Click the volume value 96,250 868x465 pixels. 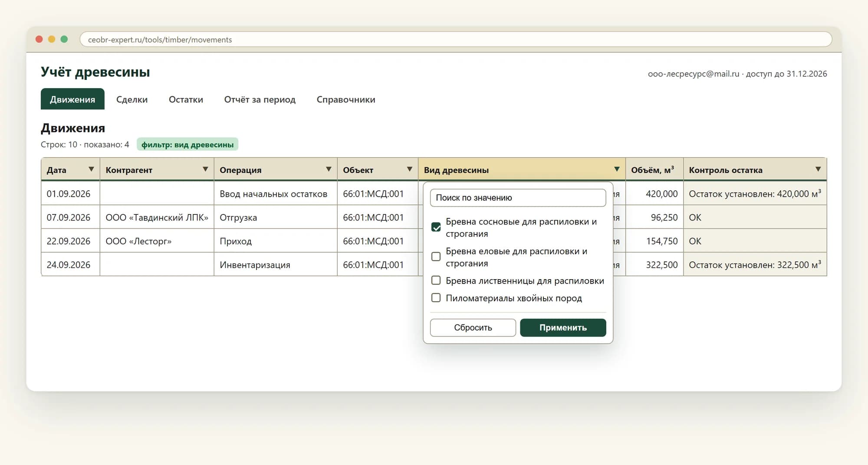664,217
